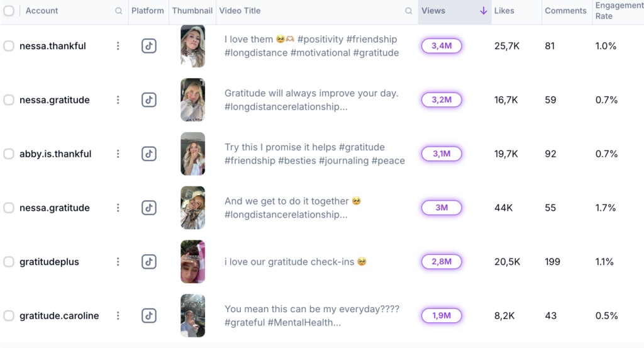Open the three-dot menu for abby.is.thankful
This screenshot has height=348, width=644.
[118, 154]
